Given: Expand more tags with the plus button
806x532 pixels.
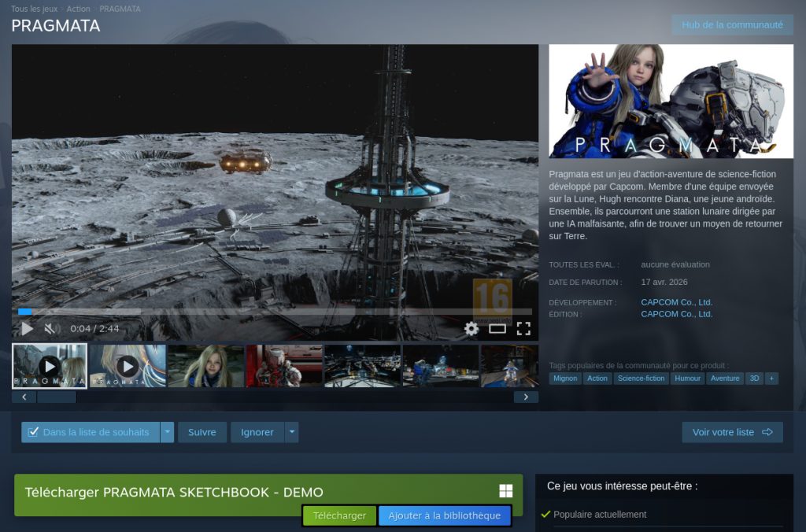Looking at the screenshot, I should [x=773, y=378].
